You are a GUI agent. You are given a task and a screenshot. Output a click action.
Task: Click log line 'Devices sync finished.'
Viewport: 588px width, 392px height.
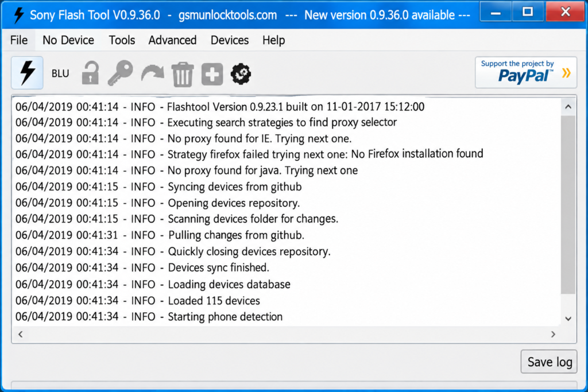pos(142,267)
